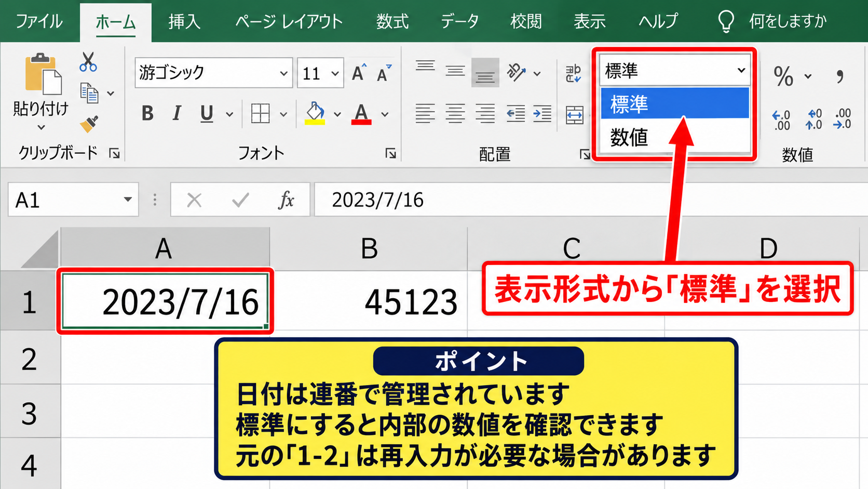
Task: Click the formula bar showing 2023/7/16
Action: (x=590, y=200)
